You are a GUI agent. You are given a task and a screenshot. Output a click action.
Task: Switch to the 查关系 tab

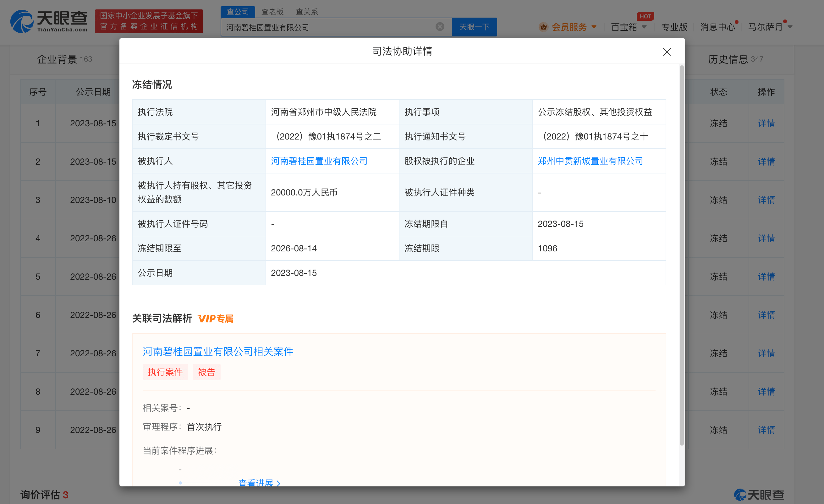pyautogui.click(x=307, y=12)
